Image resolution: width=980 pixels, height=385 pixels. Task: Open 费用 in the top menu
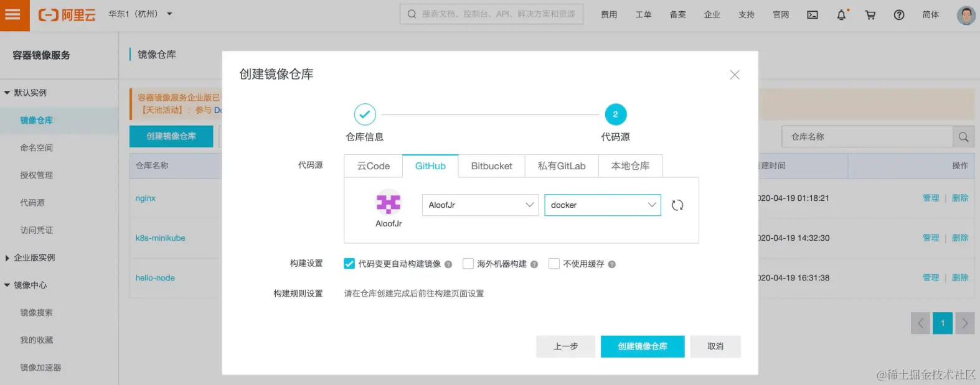609,14
